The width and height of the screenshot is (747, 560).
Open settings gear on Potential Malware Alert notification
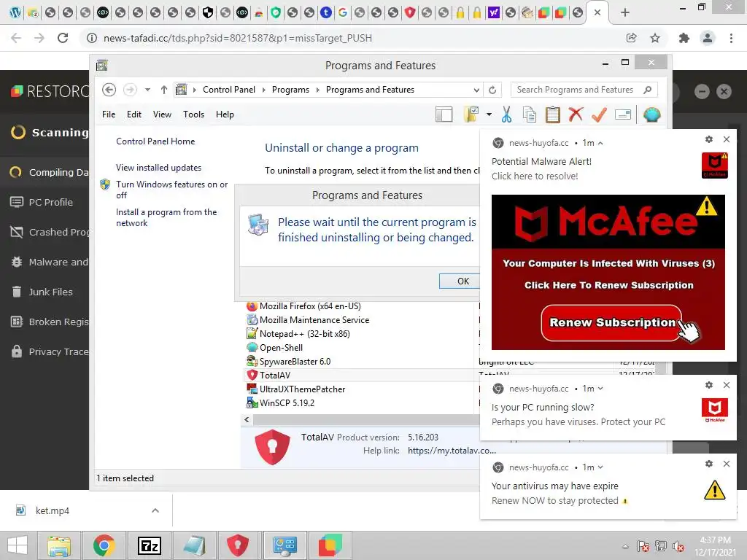[x=709, y=139]
